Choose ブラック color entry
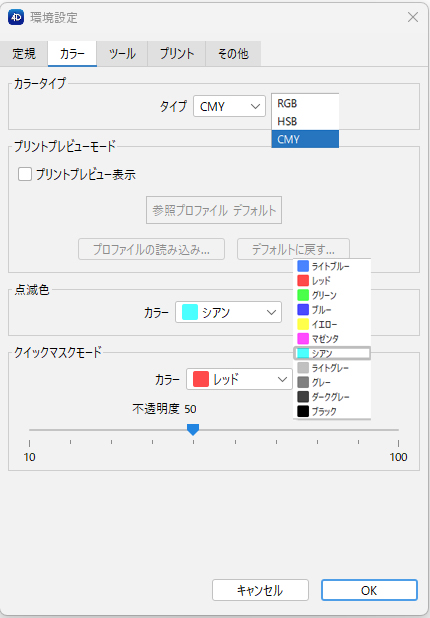Viewport: 430px width, 618px height. point(332,411)
